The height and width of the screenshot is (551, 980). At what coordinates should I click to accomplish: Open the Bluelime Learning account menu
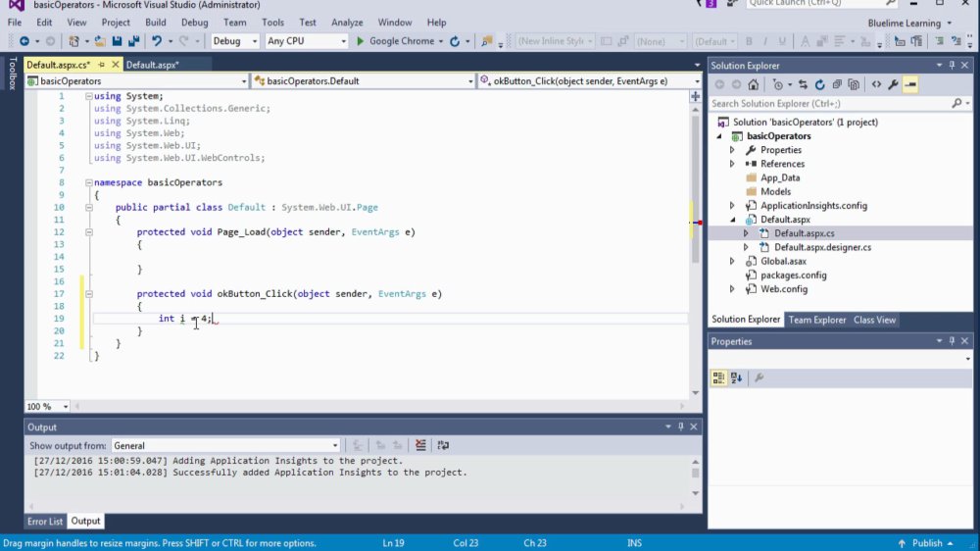909,24
